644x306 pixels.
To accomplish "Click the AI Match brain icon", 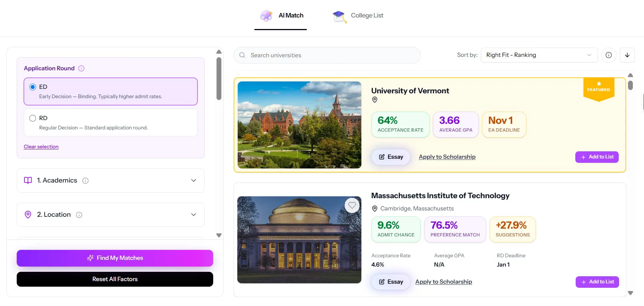I will pos(266,16).
